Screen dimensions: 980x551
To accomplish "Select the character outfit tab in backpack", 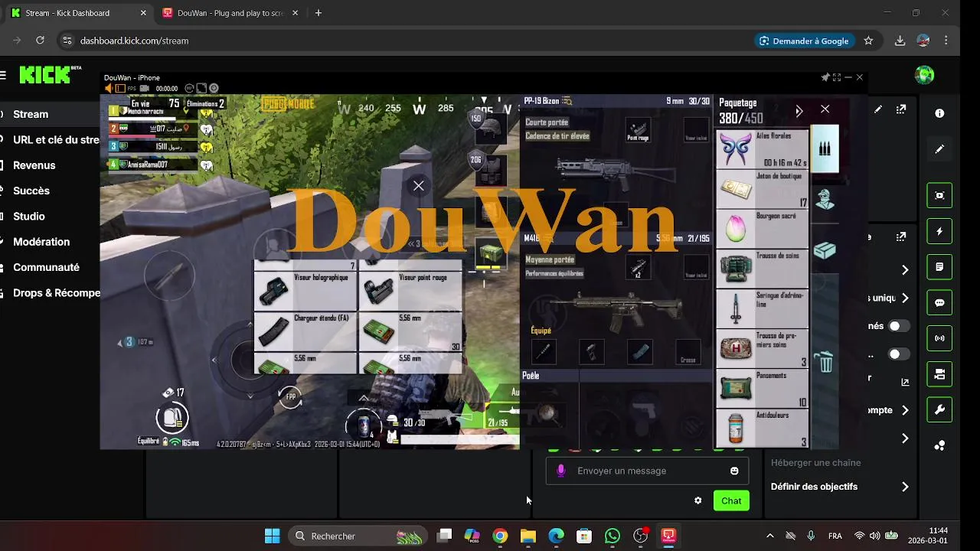I will [x=825, y=200].
